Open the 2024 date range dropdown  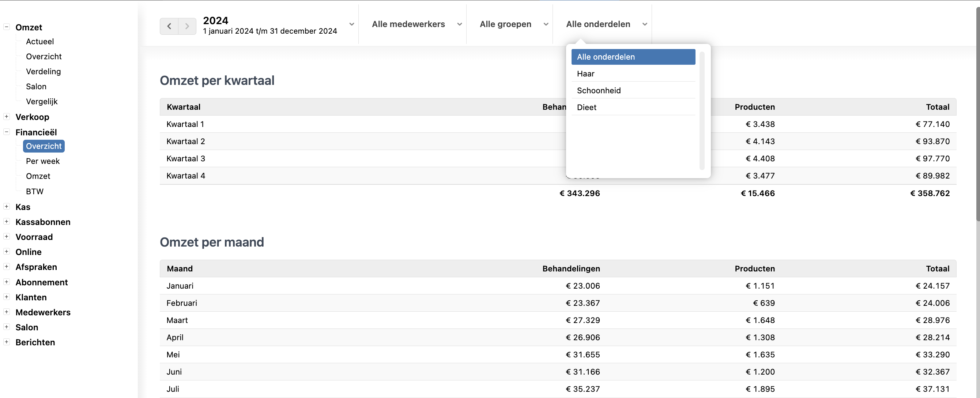(278, 25)
